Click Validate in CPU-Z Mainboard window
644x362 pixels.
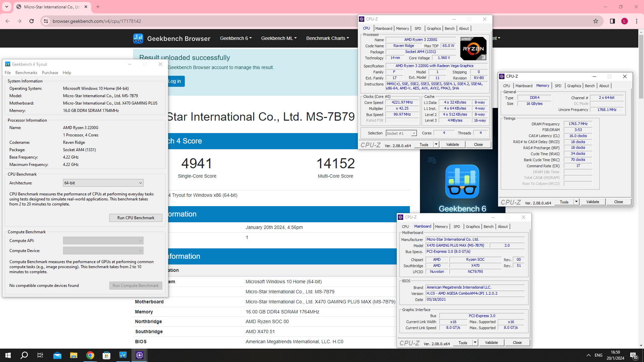(491, 343)
